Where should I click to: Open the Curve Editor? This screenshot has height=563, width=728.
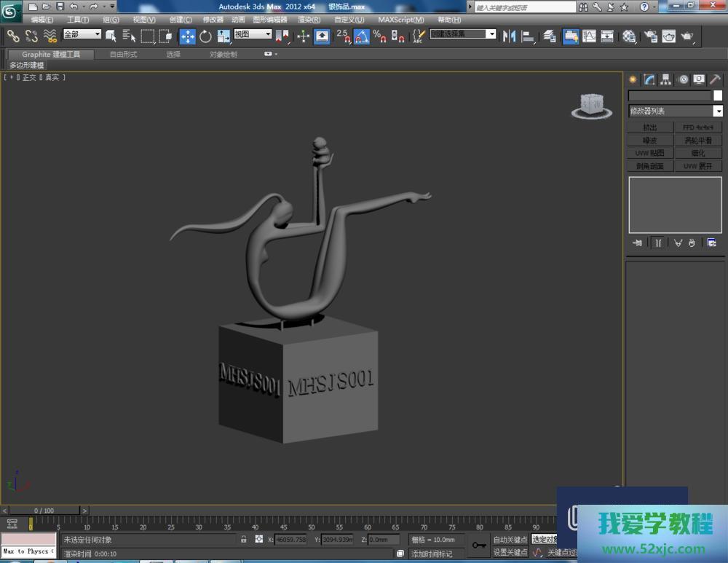pos(589,36)
